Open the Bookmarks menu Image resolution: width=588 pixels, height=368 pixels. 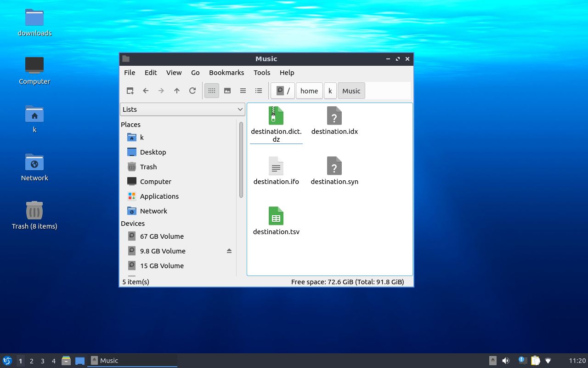coord(226,72)
